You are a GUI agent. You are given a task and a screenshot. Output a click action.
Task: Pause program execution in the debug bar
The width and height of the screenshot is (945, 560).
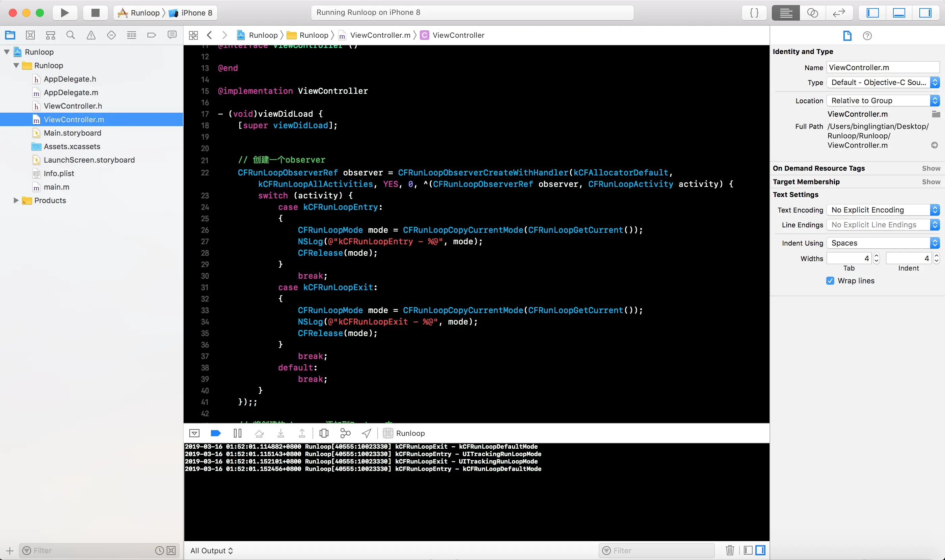pyautogui.click(x=238, y=433)
